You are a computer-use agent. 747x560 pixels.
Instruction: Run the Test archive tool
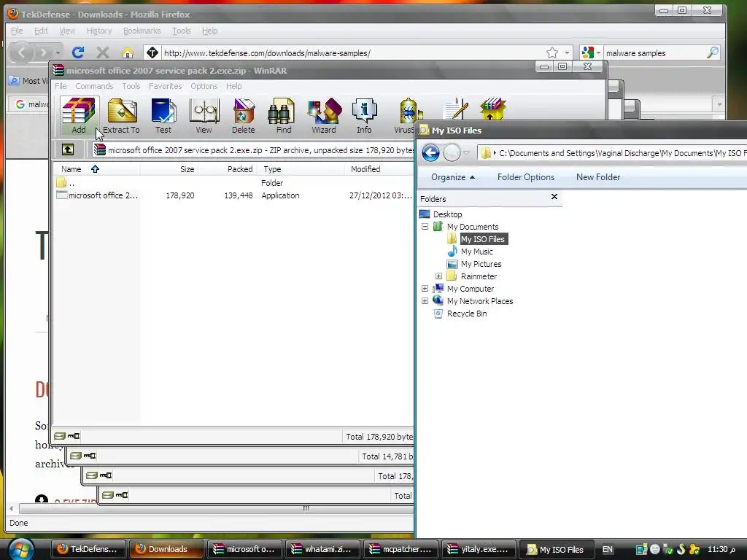pyautogui.click(x=163, y=115)
